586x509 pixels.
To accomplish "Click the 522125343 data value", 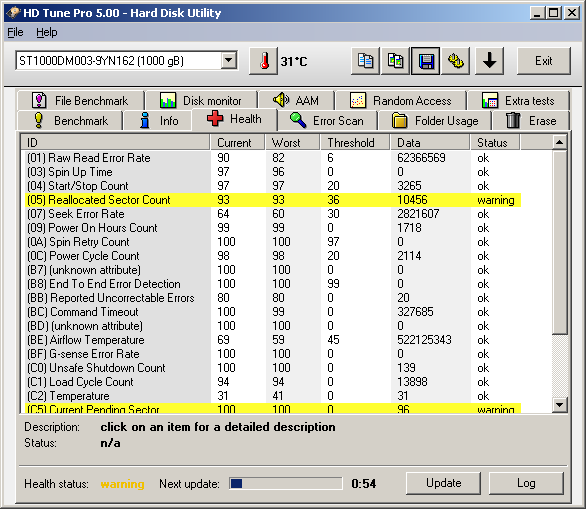I will tap(424, 340).
